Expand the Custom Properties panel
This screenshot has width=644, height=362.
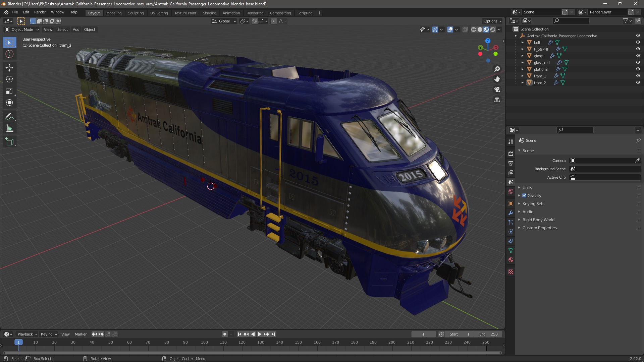click(x=539, y=228)
